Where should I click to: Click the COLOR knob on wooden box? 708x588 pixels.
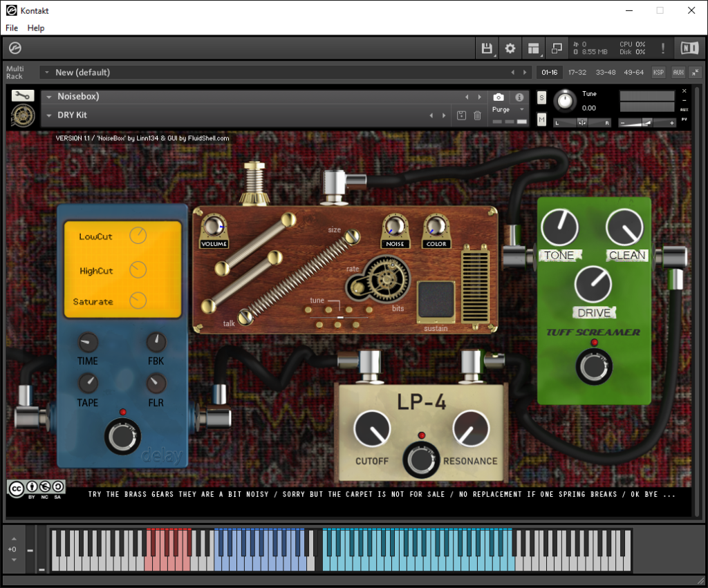436,225
